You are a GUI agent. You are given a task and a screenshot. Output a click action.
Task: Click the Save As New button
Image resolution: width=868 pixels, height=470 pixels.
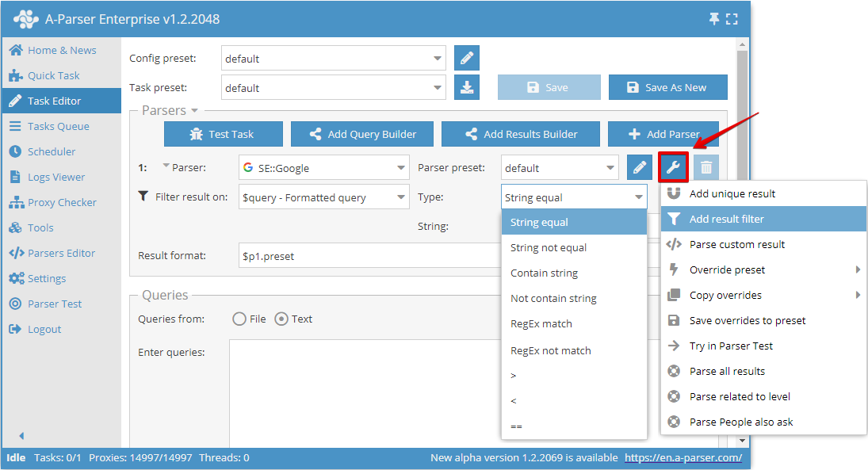coord(667,87)
